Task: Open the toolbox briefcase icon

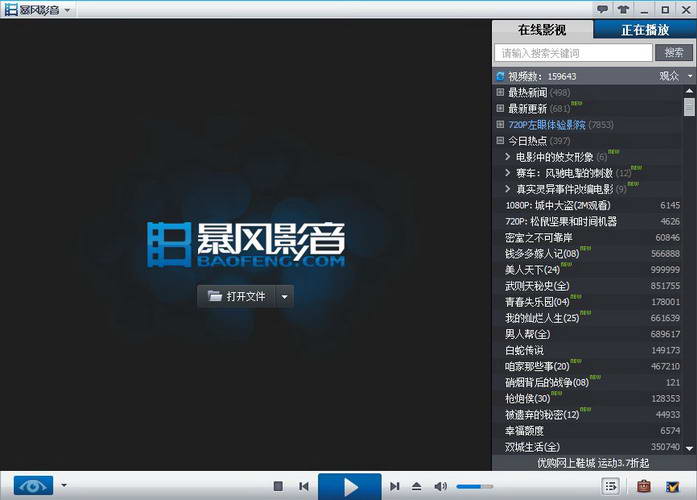Action: 644,486
